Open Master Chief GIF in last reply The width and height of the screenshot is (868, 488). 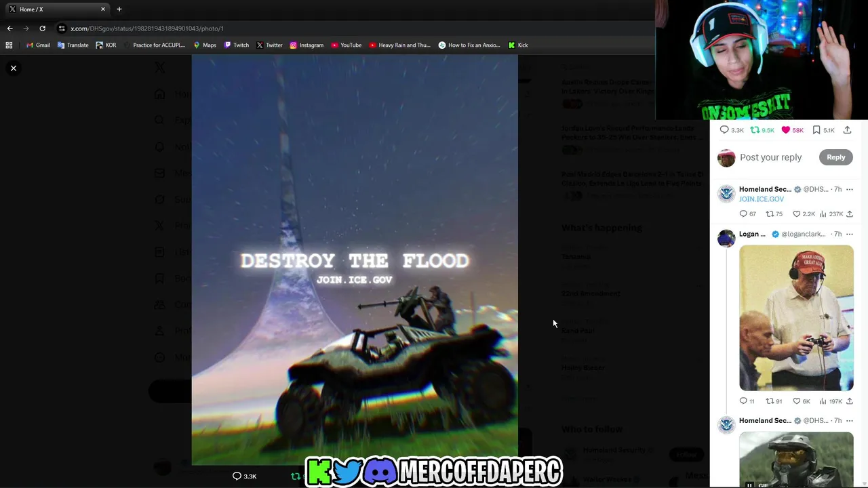[x=796, y=460]
